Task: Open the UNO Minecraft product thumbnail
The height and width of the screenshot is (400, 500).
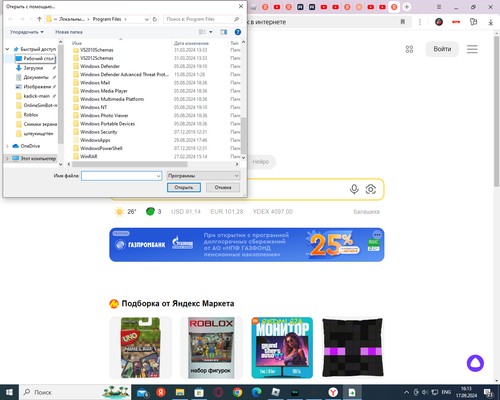Action: (140, 348)
